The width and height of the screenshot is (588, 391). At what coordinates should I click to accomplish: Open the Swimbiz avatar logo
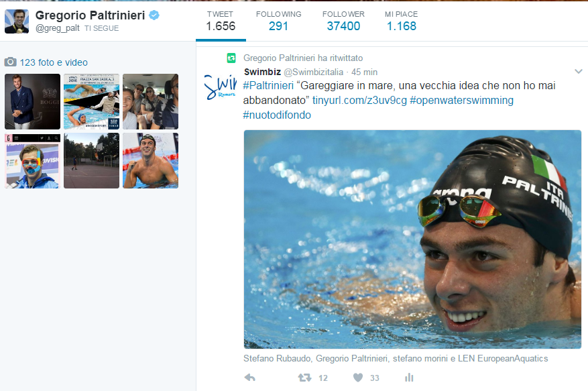point(221,88)
